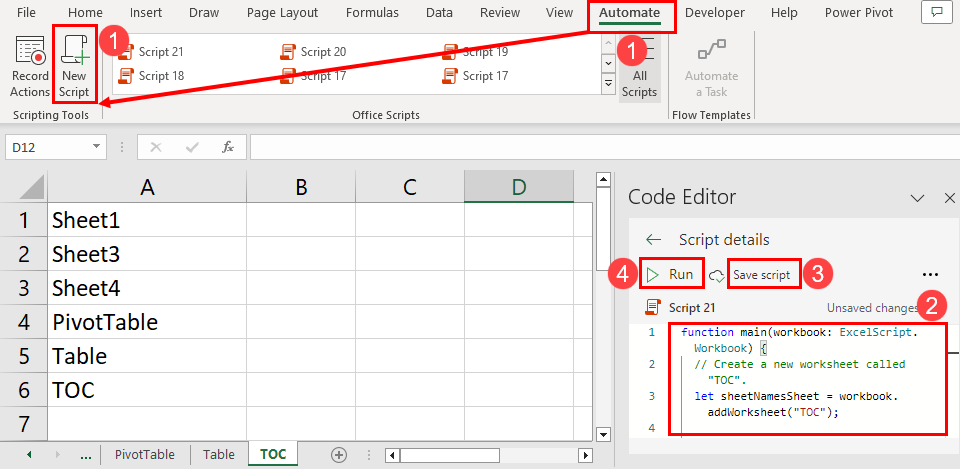Select cell A6 containing TOC
The width and height of the screenshot is (960, 469).
click(x=147, y=390)
